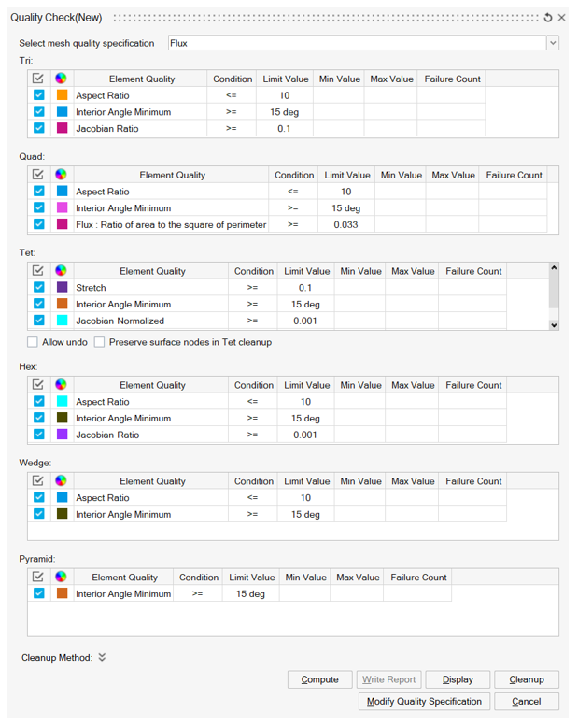Check Preserve surface nodes in Tet cleanup
This screenshot has height=728, width=578.
pos(99,342)
